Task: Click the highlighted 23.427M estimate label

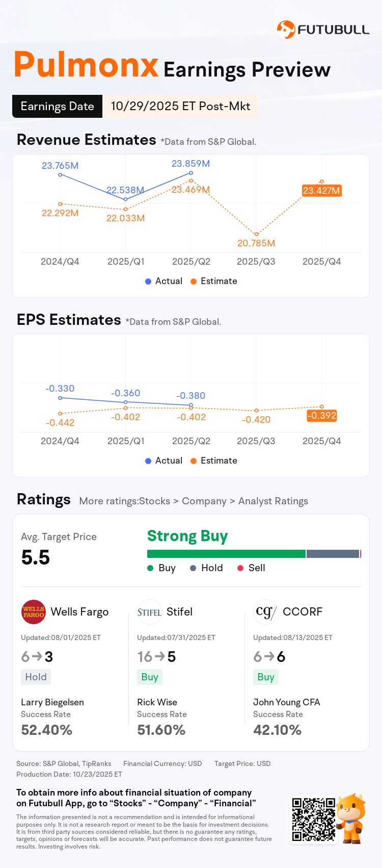Action: click(321, 191)
